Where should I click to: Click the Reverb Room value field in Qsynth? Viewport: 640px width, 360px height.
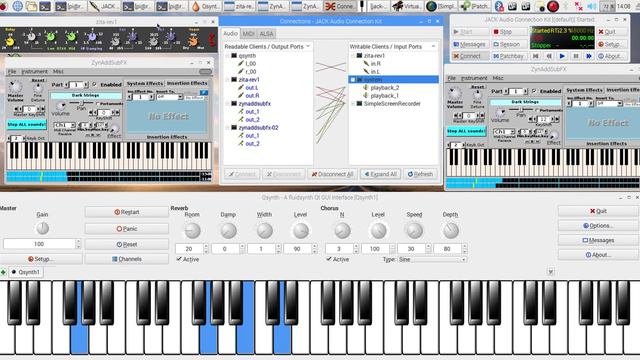(189, 249)
